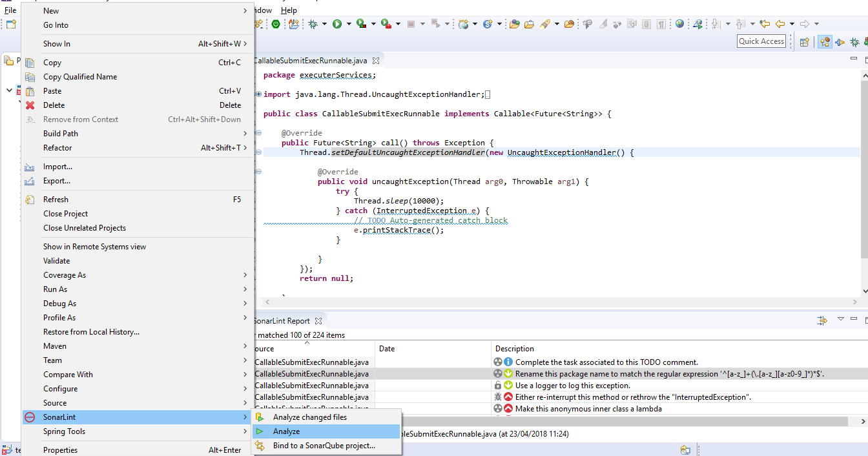Click the Previous Annotation toolbar icon

741,24
